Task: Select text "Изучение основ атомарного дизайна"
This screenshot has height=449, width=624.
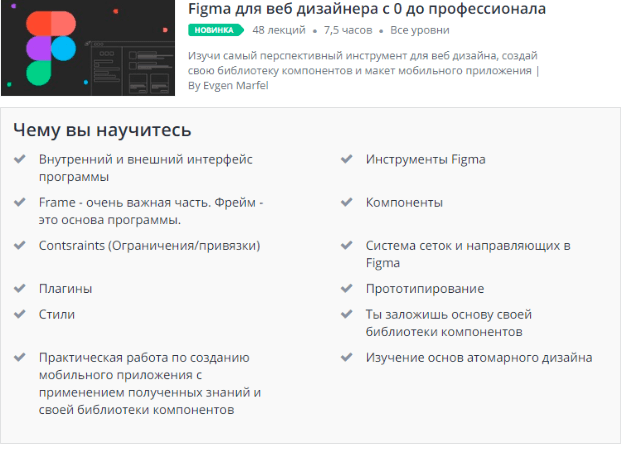Action: [479, 357]
